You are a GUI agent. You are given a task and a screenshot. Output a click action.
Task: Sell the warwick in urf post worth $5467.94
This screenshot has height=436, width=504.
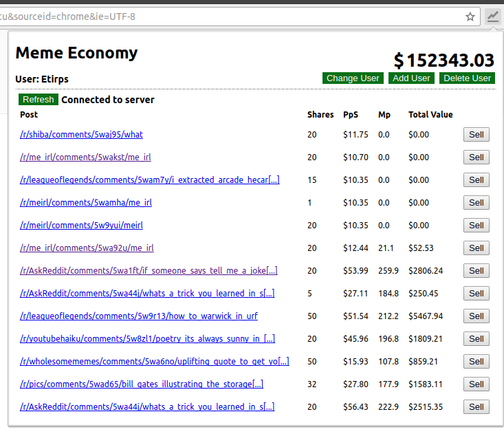click(476, 316)
